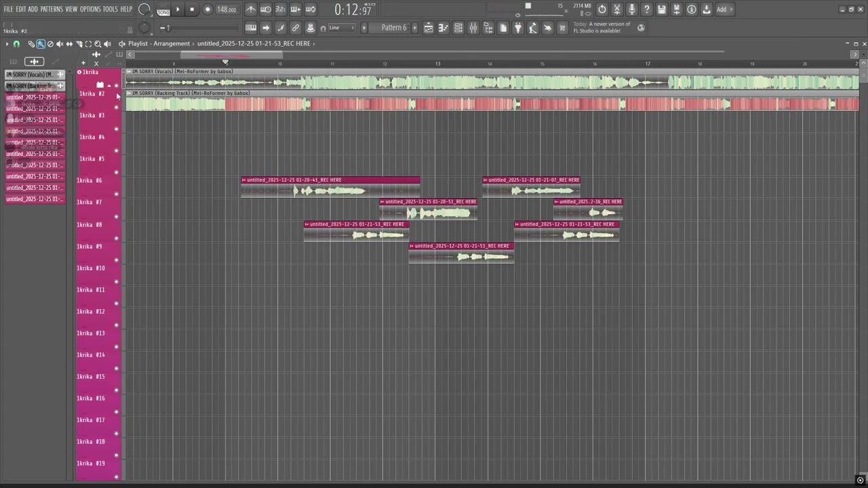Mute track 1krika #6 with its dot
The image size is (868, 488).
click(x=116, y=195)
